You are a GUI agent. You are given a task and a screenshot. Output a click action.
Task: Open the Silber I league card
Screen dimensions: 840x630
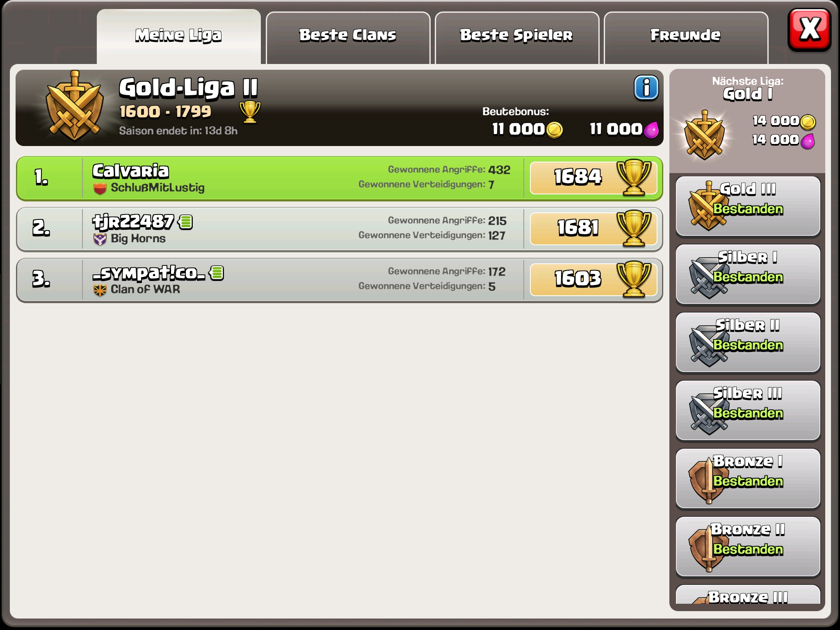pos(748,274)
